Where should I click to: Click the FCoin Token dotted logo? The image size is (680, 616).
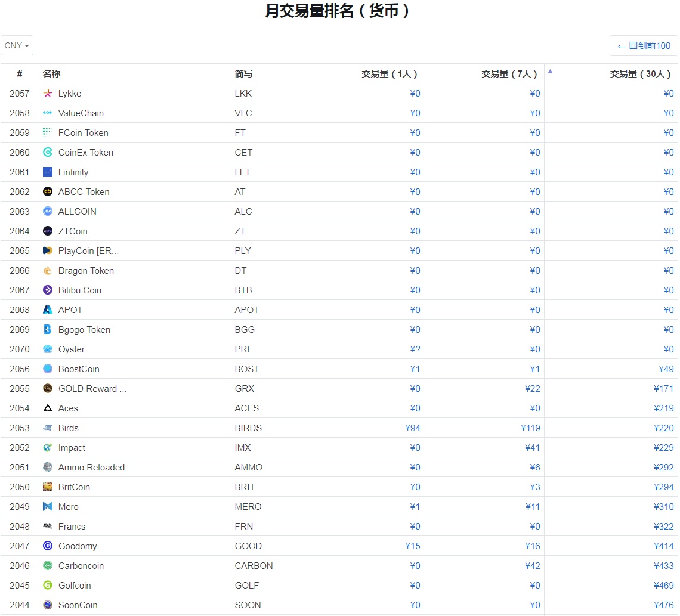[x=48, y=132]
